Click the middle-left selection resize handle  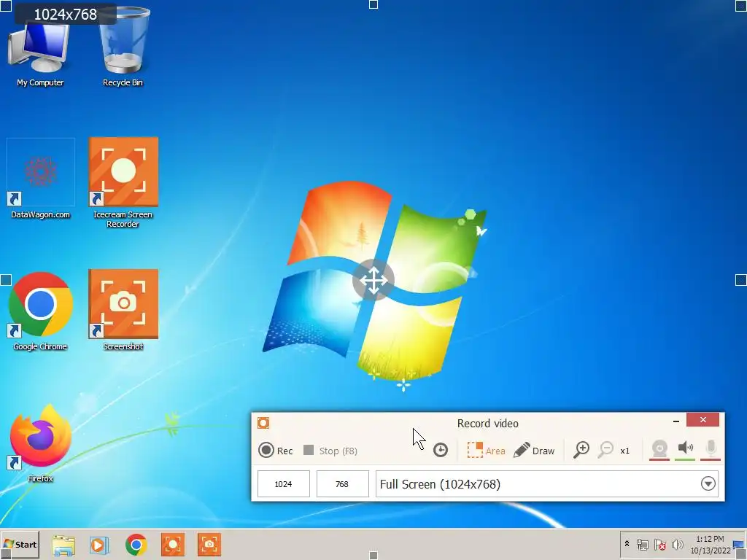tap(6, 280)
